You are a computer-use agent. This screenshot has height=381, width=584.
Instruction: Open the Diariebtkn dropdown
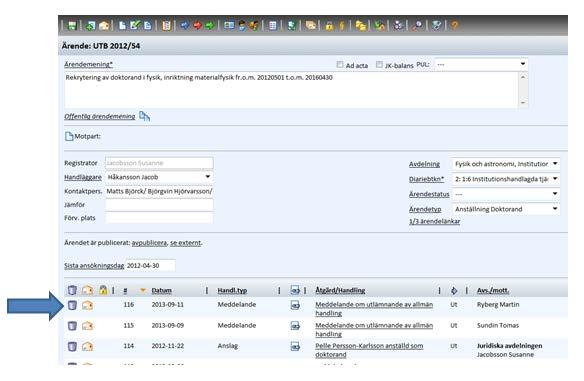click(x=505, y=179)
